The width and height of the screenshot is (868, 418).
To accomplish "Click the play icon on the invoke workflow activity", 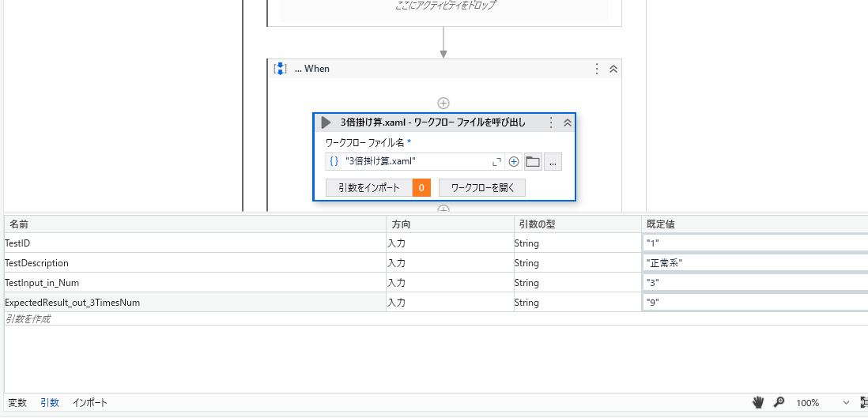I will pos(326,123).
